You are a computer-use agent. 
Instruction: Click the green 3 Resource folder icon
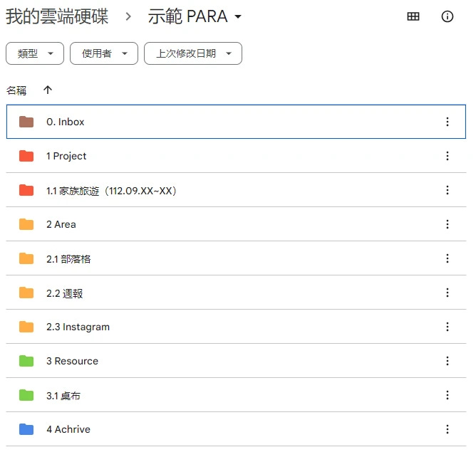click(x=26, y=361)
